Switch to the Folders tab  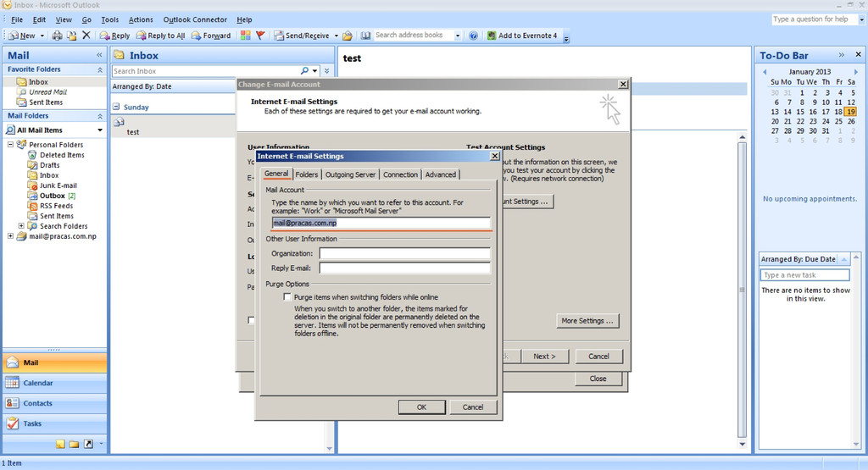tap(307, 174)
